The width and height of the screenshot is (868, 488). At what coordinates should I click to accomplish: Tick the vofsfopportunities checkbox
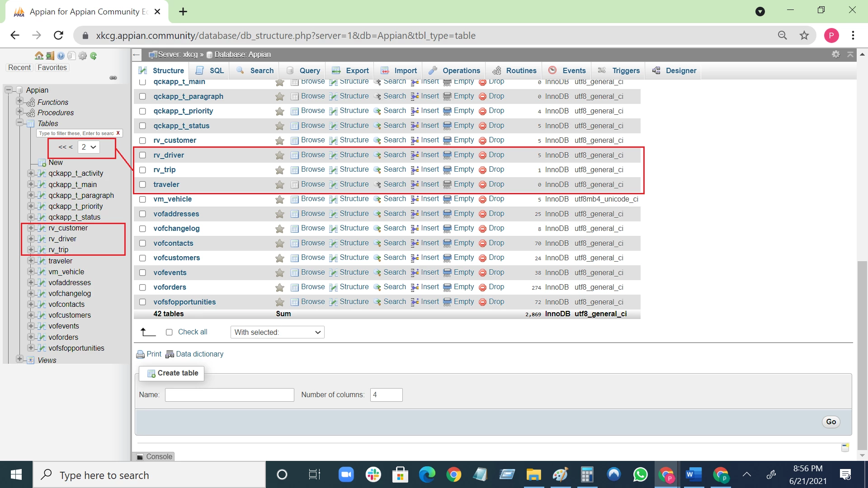pos(142,302)
